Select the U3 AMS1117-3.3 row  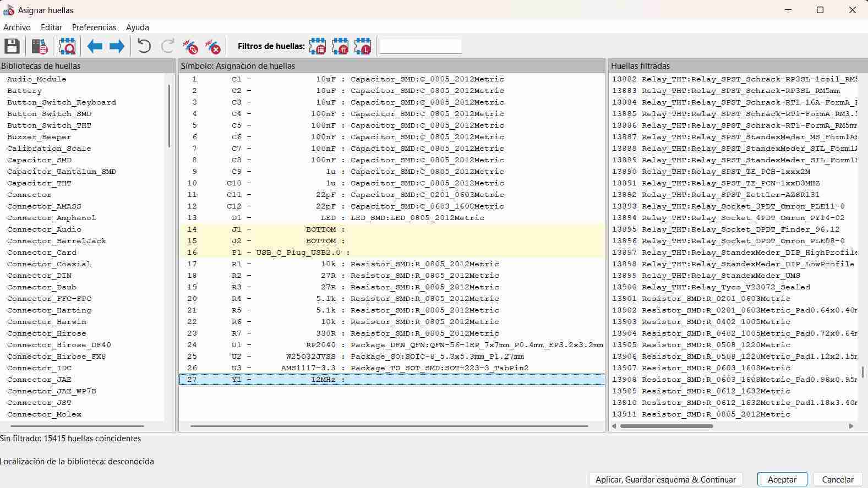tap(392, 368)
